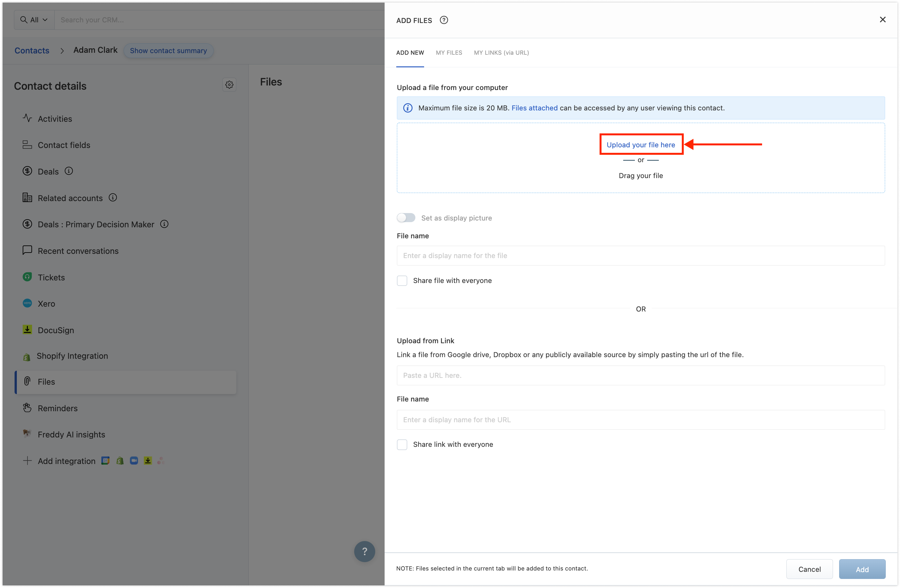Enable Share link with everyone checkbox
900x588 pixels.
(402, 444)
